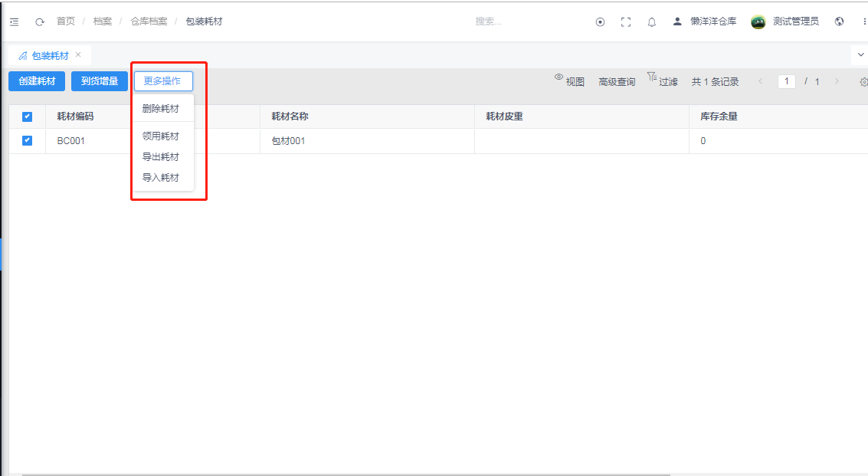Collapse the sidebar with hamburger icon

(x=15, y=22)
